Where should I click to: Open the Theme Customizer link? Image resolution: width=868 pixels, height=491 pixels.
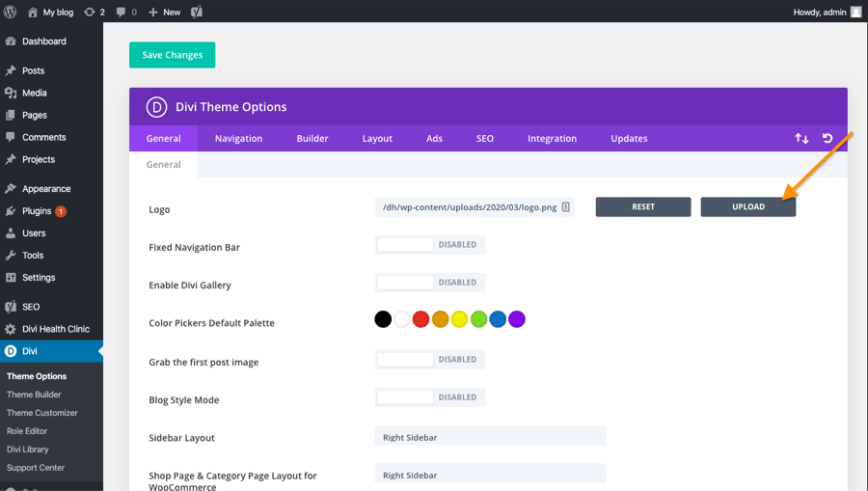click(42, 413)
